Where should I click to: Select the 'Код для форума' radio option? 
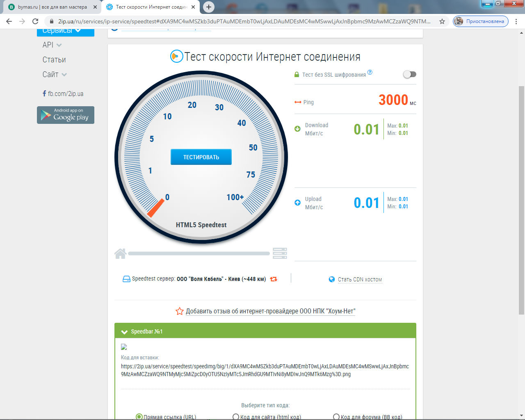click(336, 417)
